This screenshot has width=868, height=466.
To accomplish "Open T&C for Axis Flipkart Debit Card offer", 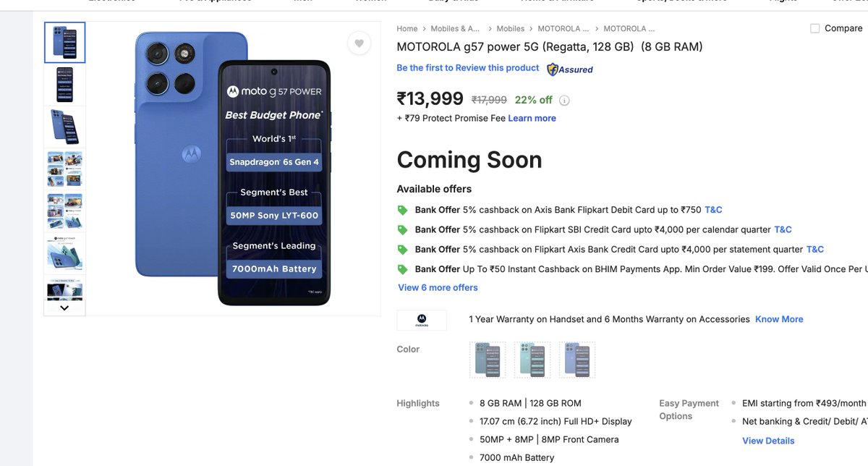I will click(713, 210).
